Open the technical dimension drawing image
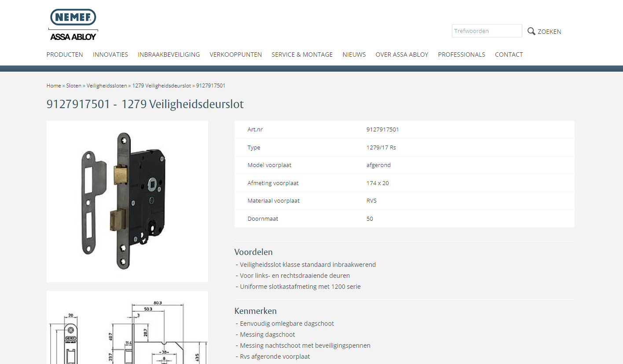 tap(127, 330)
